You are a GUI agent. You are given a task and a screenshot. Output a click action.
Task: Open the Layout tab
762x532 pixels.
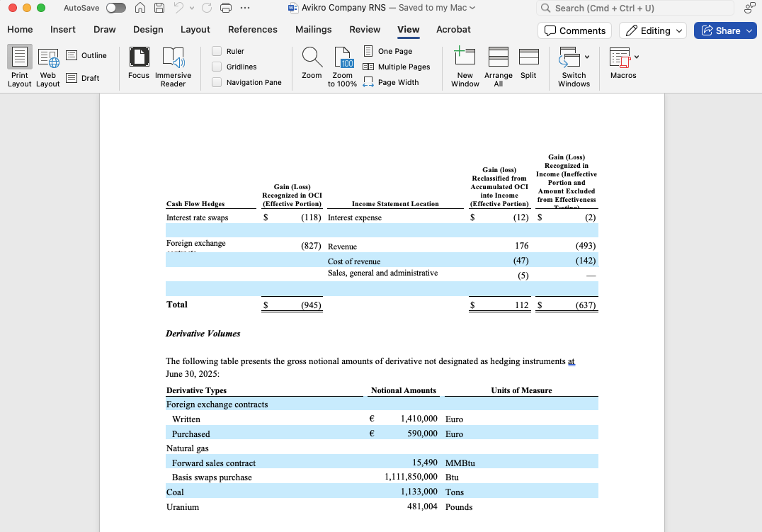coord(195,29)
